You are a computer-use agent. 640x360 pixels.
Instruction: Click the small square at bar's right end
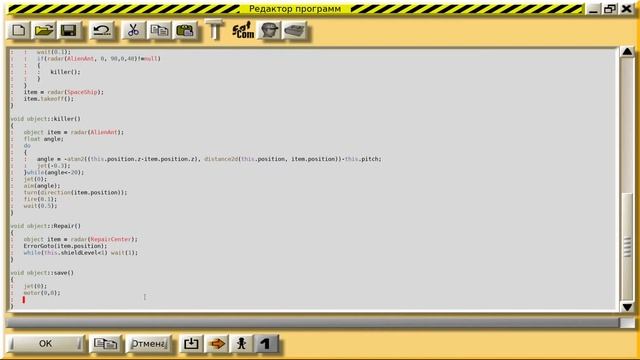click(627, 323)
